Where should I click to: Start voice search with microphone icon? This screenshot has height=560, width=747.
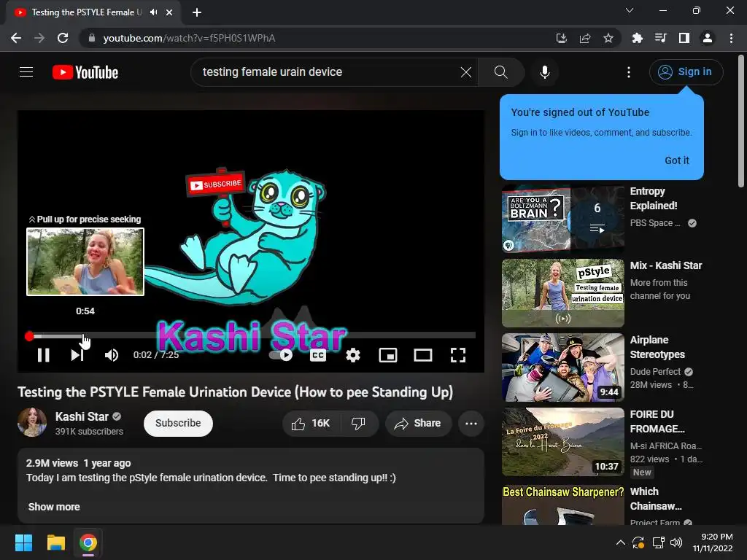(544, 72)
